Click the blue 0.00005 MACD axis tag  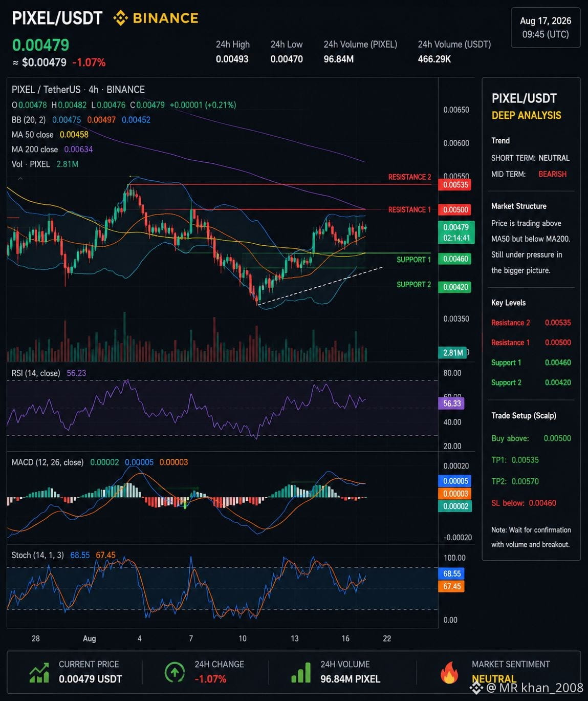[x=455, y=481]
